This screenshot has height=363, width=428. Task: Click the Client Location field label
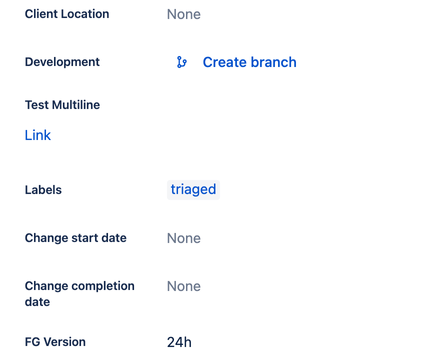point(67,14)
